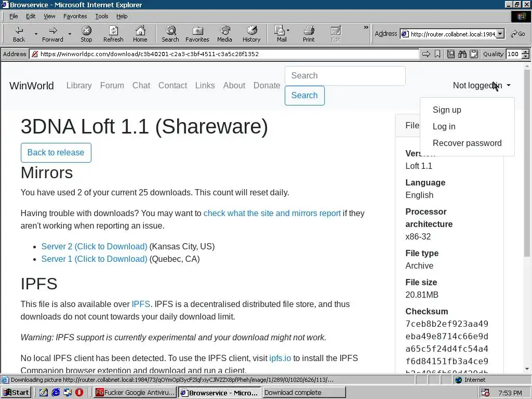Click the WinWorld site logo

click(32, 86)
